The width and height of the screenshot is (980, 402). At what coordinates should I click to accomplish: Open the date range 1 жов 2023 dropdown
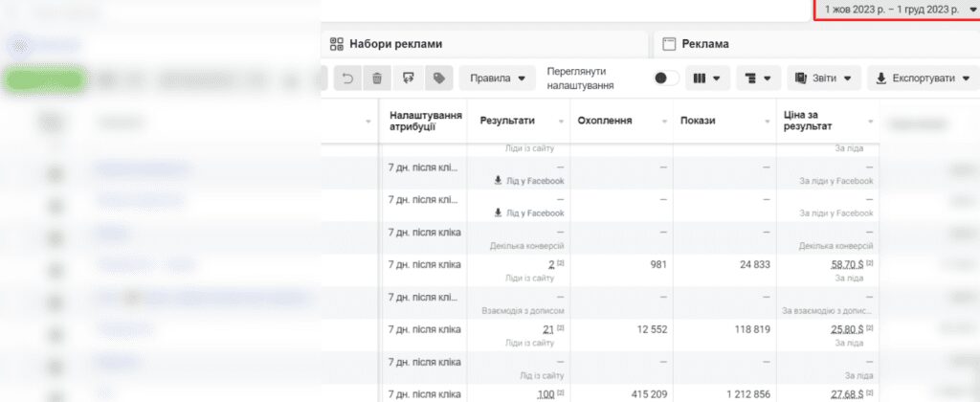tap(898, 10)
